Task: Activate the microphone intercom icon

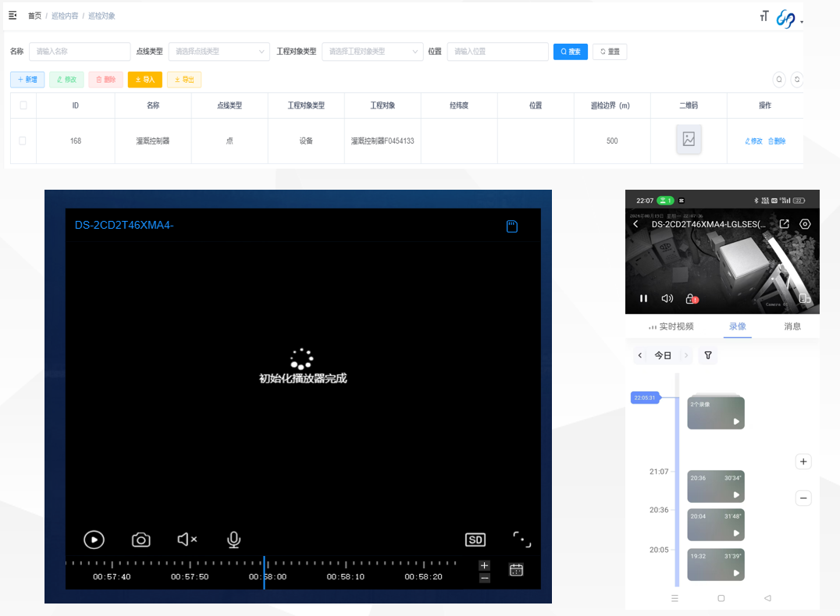Action: [x=233, y=539]
